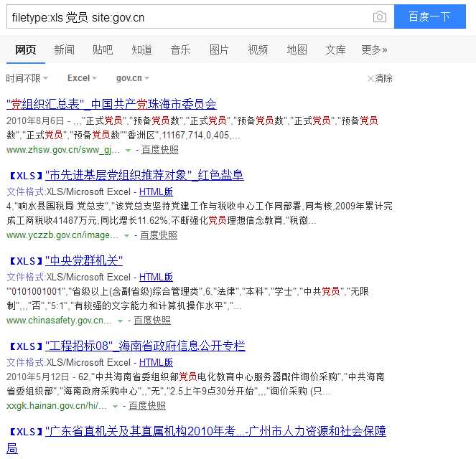Viewport: 476px width, 459px height.
Task: Open the Excel file type filter dropdown
Action: [82, 78]
